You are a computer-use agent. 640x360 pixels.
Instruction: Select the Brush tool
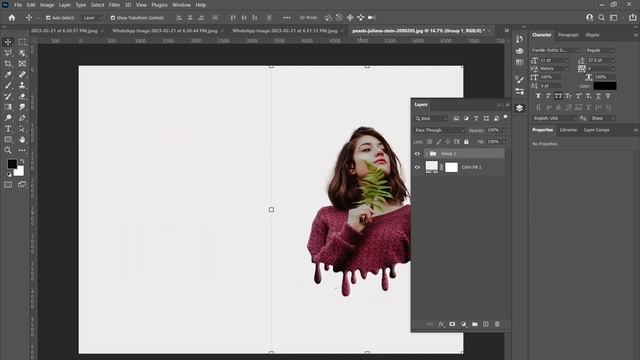point(8,85)
